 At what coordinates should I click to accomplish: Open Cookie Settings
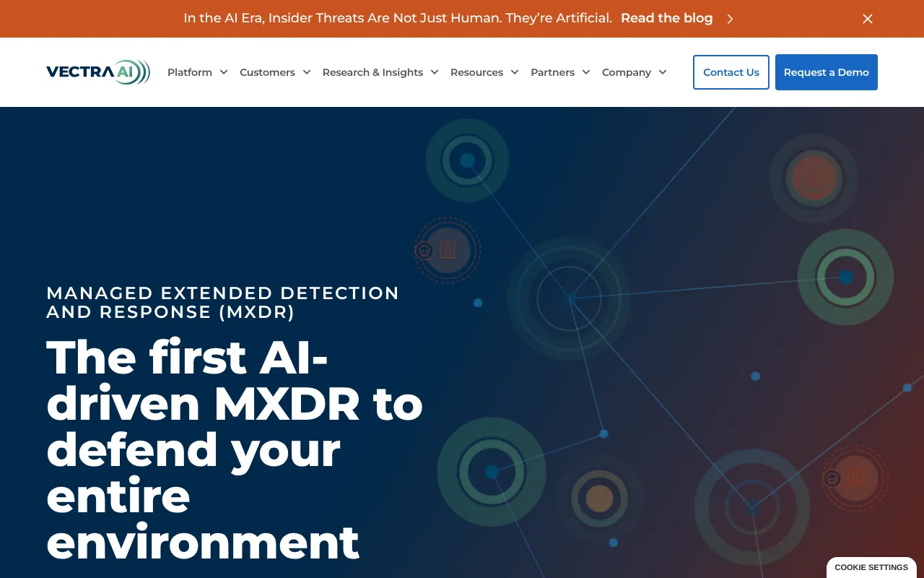(x=871, y=567)
